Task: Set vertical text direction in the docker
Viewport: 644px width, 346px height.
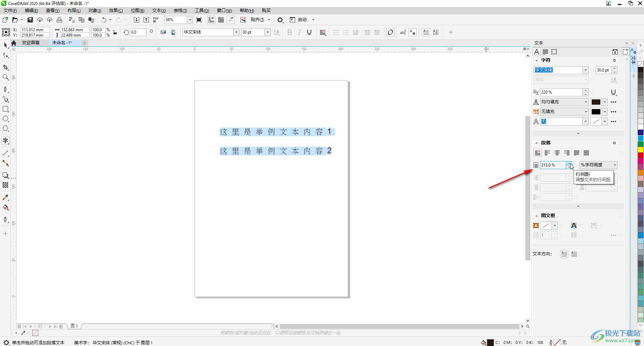Action: [574, 254]
